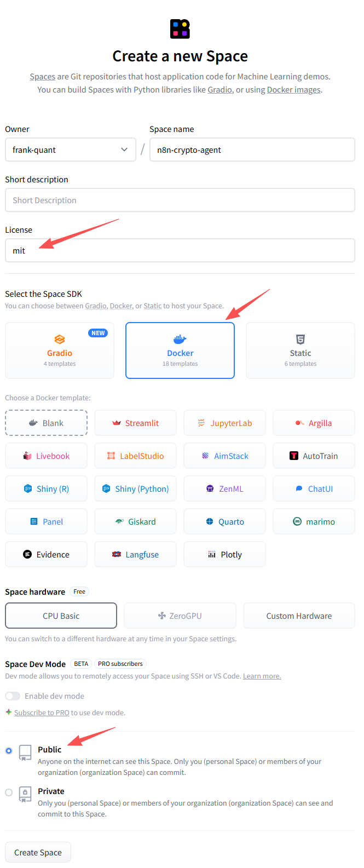Select the Langfuse template icon

[117, 555]
